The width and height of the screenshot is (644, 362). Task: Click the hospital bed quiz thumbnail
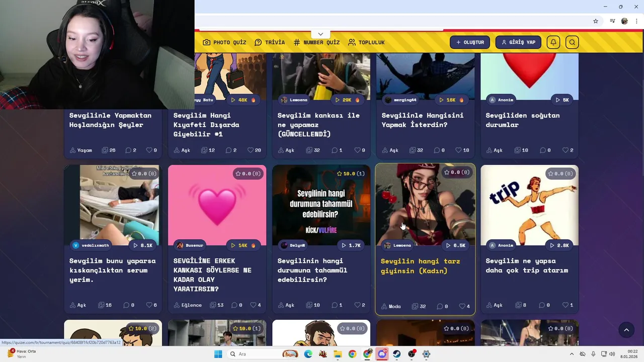[112, 206]
